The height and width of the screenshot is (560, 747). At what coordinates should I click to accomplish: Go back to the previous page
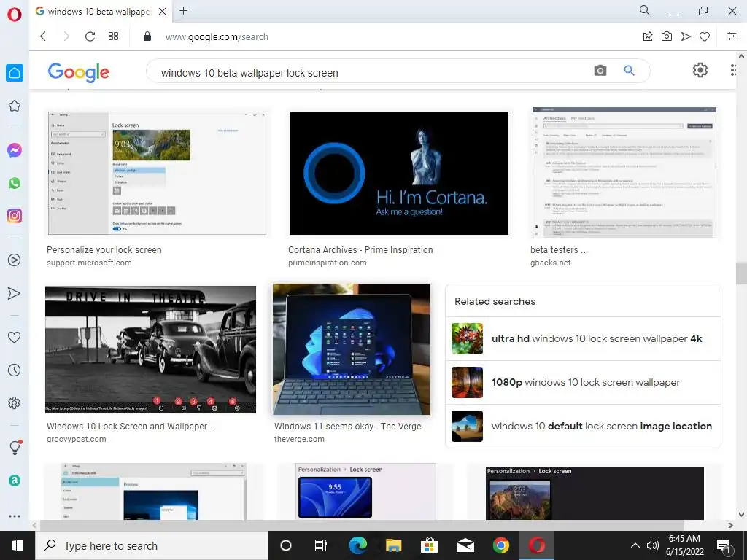[x=43, y=36]
